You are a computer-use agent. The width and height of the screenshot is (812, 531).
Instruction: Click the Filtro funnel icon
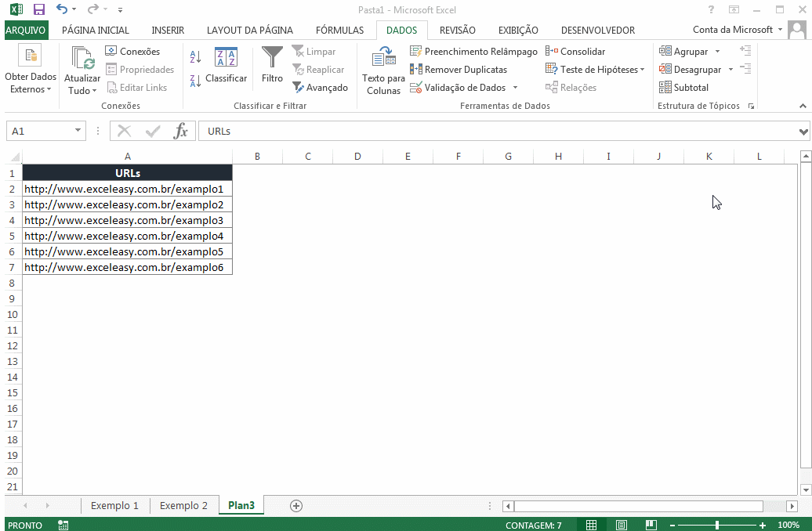272,58
